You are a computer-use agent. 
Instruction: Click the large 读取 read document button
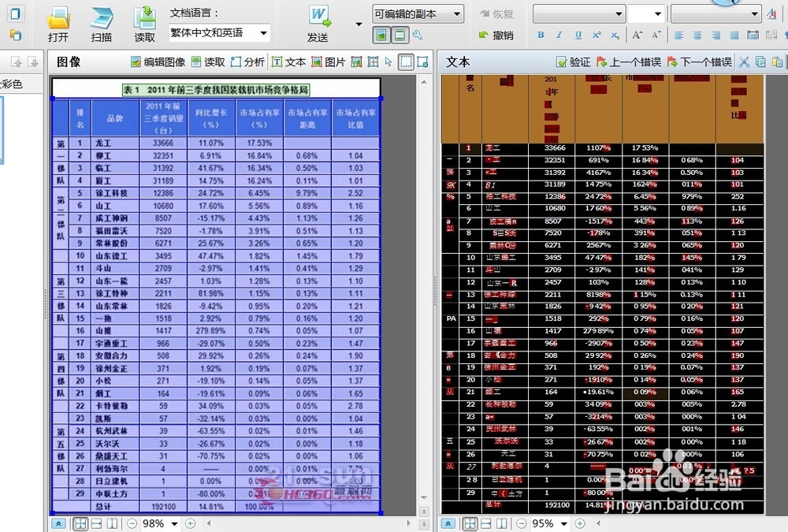coord(145,24)
